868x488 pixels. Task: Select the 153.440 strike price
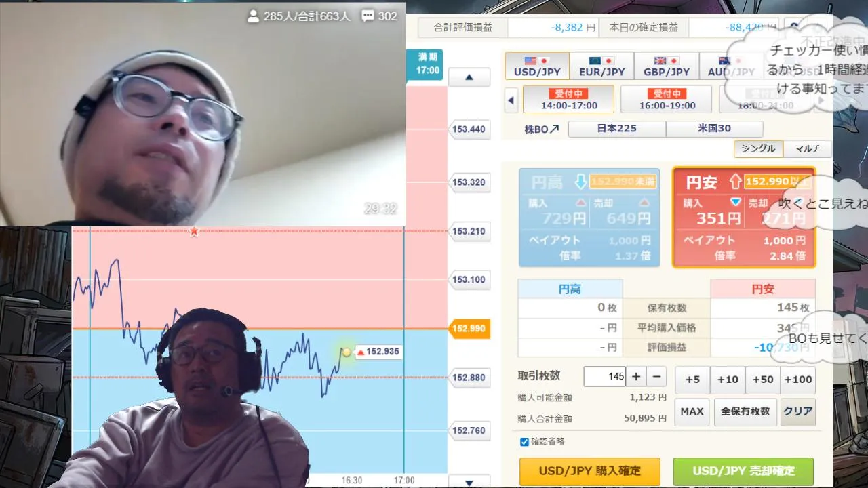[x=469, y=129]
